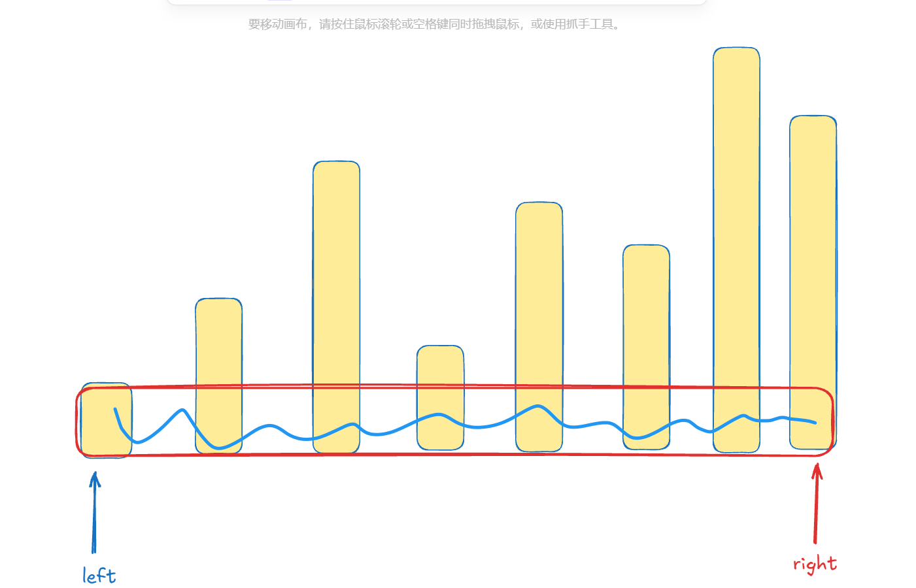Select the "right" text label
Viewport: 916px width, 588px height.
click(815, 564)
